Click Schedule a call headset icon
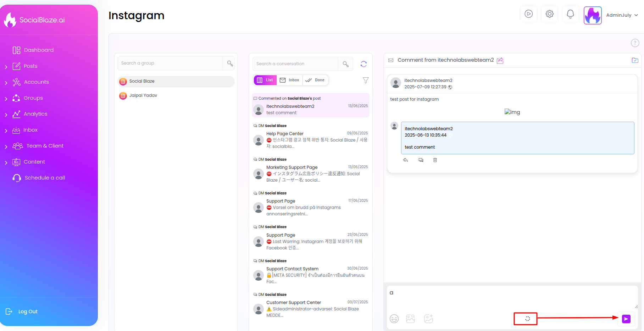Viewport: 644px width, 331px height. [x=17, y=178]
